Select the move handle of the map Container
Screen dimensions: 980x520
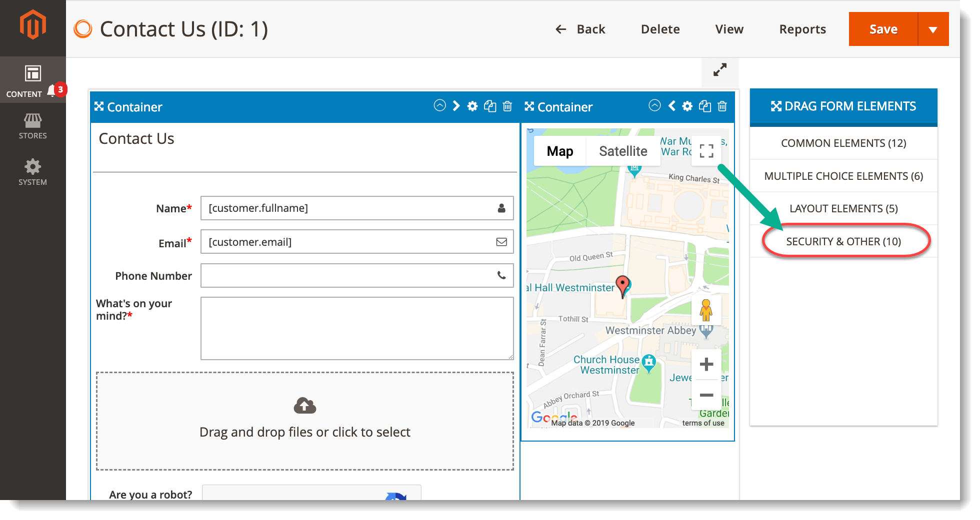pos(529,106)
